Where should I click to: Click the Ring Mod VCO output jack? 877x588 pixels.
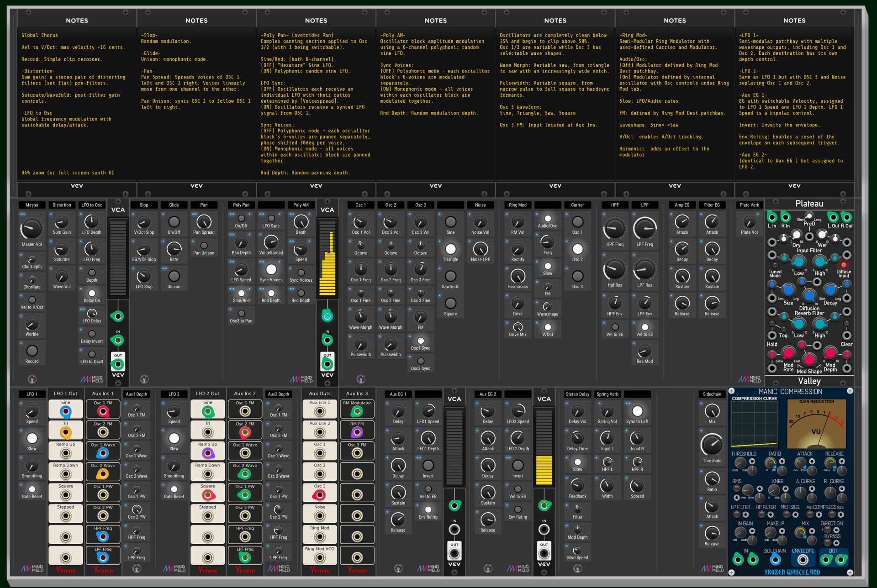(x=320, y=557)
